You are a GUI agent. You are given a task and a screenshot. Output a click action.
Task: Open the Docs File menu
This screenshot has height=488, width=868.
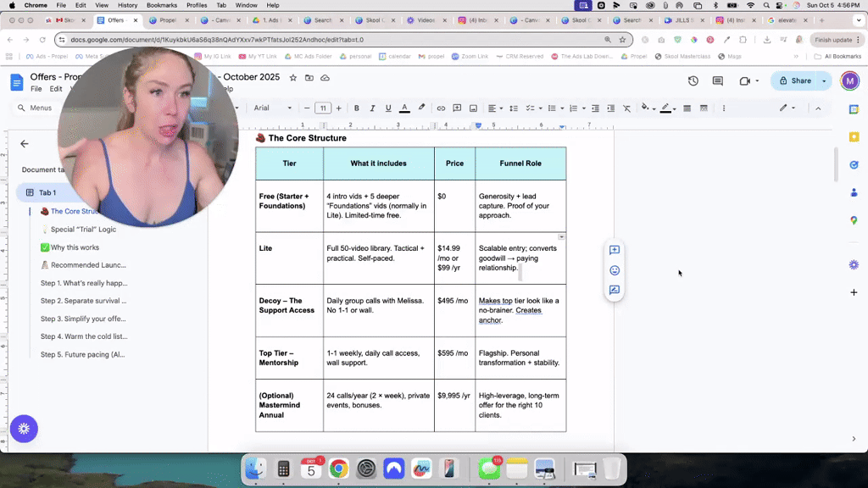point(36,88)
